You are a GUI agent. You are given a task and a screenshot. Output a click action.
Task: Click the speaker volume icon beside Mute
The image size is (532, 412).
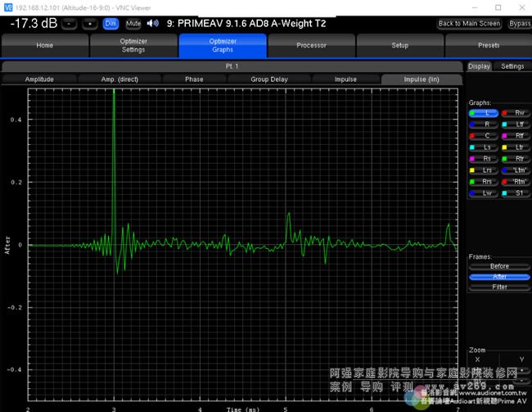point(152,23)
